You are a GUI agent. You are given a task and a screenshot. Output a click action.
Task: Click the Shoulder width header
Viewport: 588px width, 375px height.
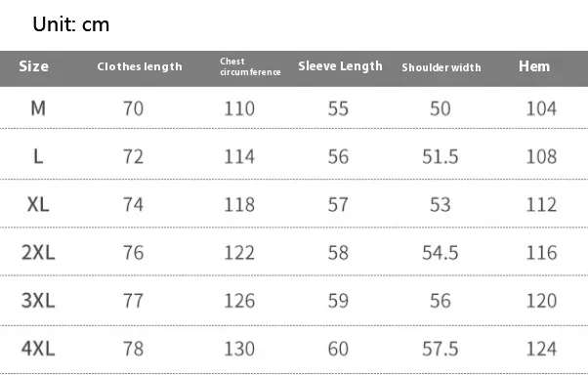pyautogui.click(x=441, y=67)
